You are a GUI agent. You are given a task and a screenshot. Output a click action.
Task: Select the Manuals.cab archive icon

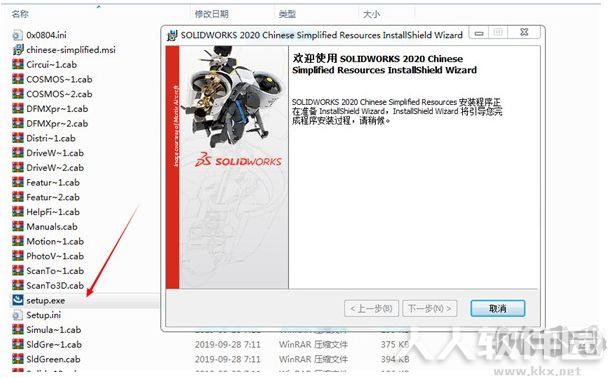17,226
